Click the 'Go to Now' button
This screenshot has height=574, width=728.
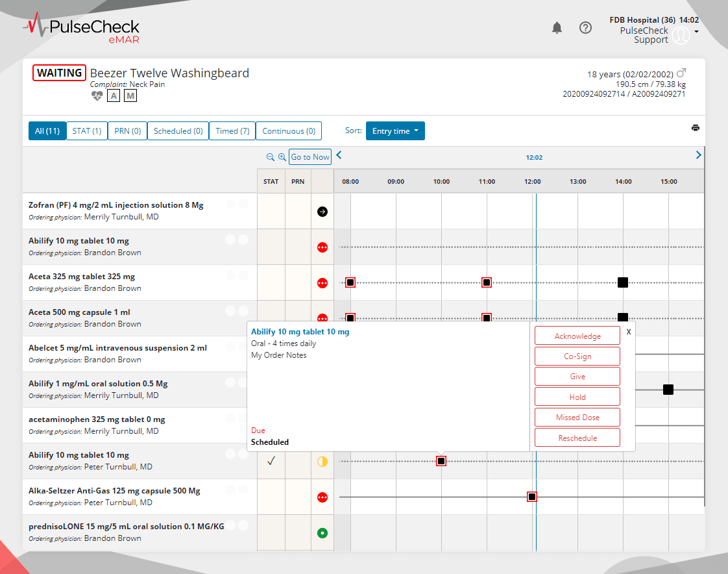(309, 156)
